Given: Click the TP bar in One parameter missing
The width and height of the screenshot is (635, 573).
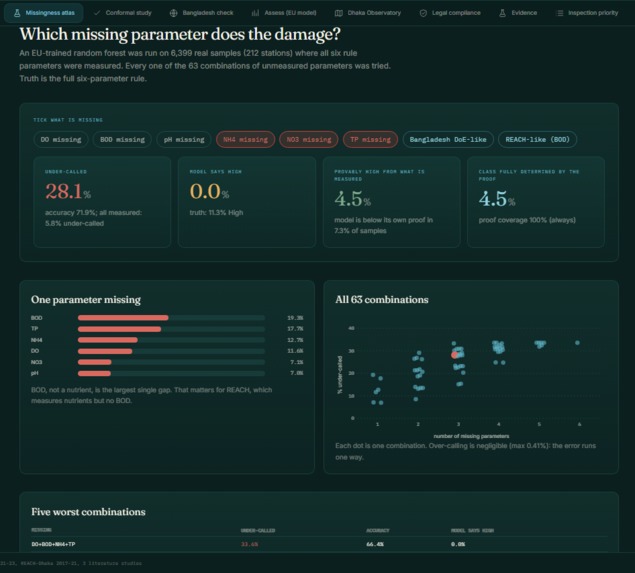Looking at the screenshot, I should click(x=119, y=329).
